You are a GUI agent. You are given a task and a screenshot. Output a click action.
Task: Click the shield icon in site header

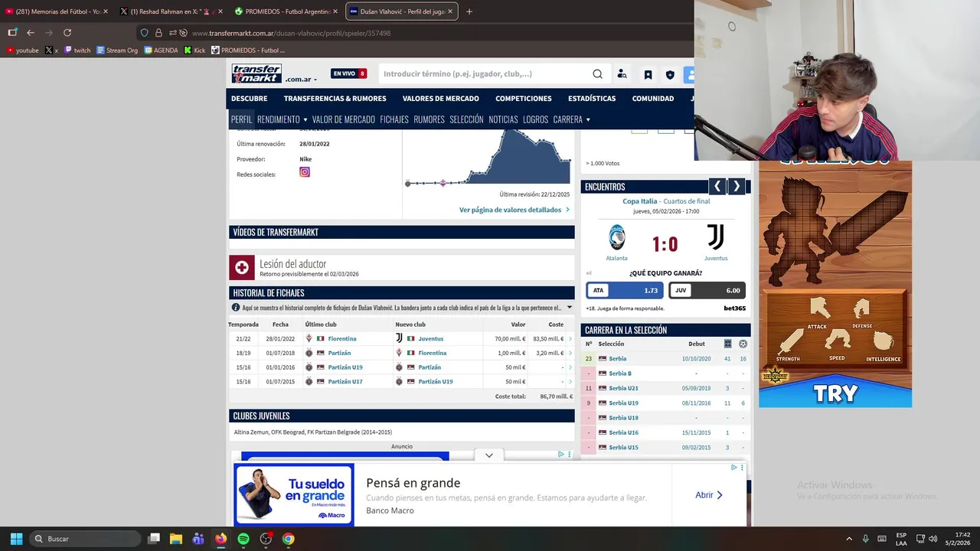tap(670, 74)
